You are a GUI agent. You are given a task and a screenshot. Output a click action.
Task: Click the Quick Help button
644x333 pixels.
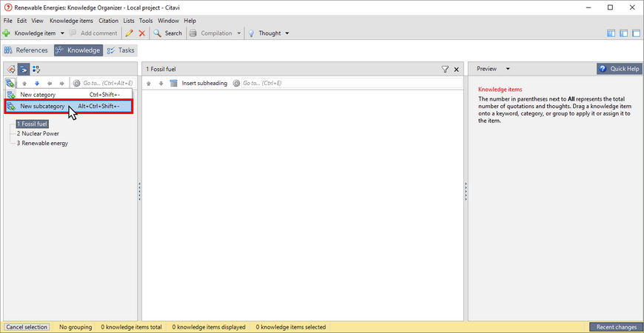tap(620, 69)
